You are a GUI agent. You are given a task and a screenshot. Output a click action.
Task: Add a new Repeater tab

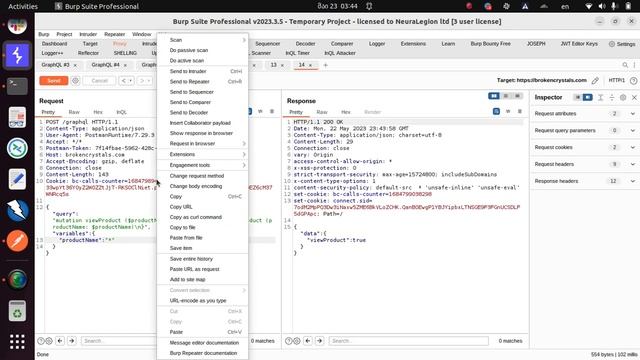pyautogui.click(x=325, y=65)
